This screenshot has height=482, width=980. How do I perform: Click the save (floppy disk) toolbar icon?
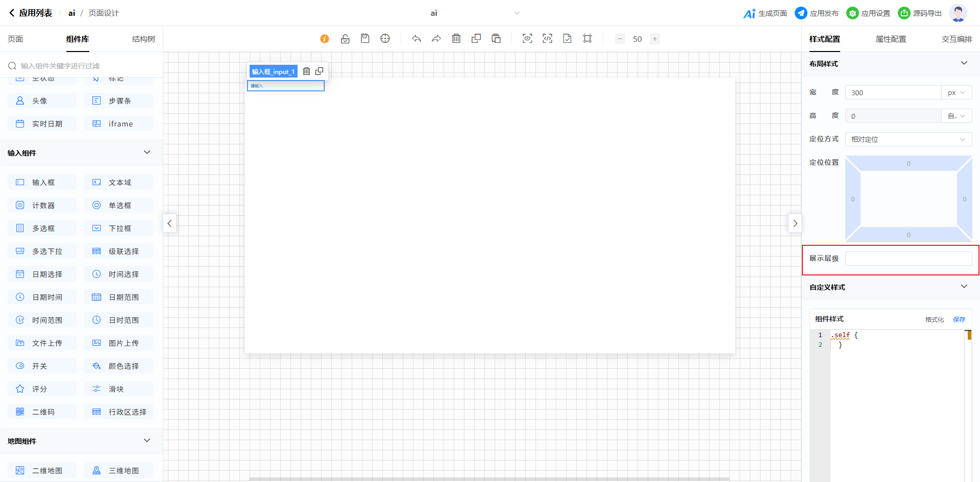[365, 39]
